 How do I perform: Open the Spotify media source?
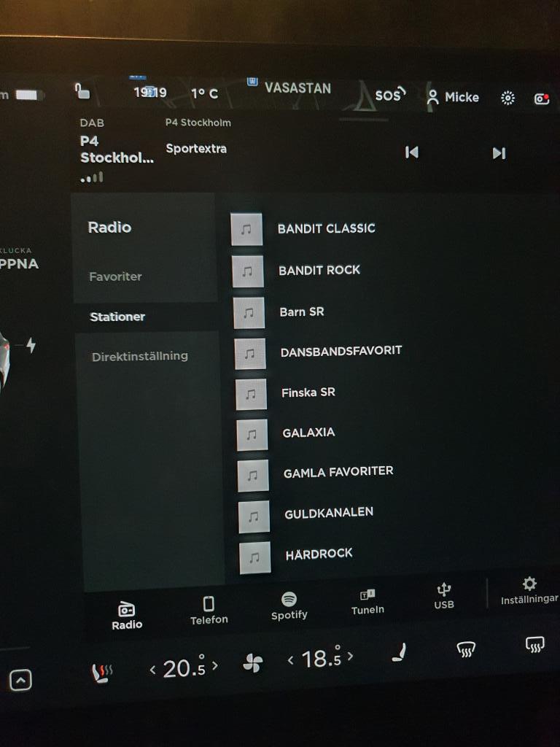(289, 605)
